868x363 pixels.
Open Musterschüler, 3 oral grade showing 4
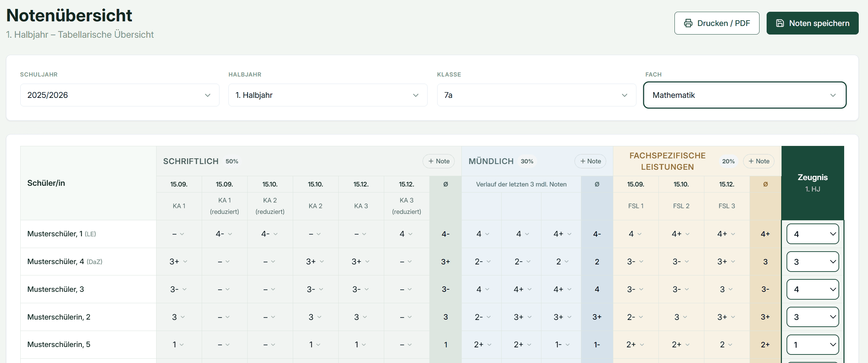483,289
